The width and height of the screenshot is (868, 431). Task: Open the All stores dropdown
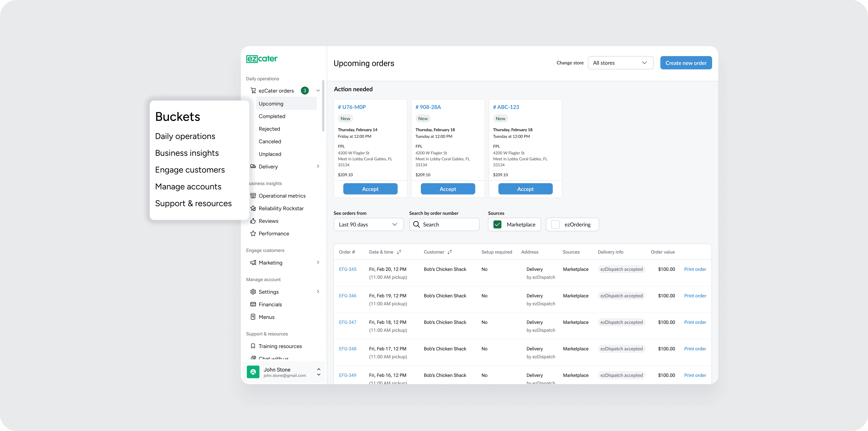click(620, 63)
